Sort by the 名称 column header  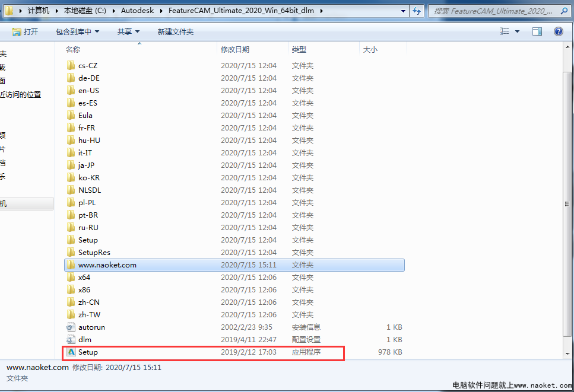point(141,49)
